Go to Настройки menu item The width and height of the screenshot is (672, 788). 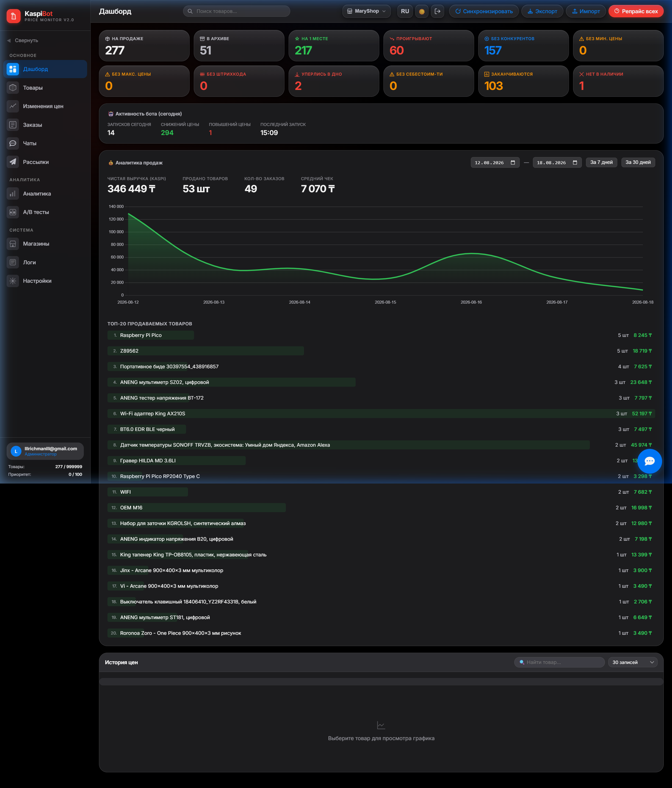pyautogui.click(x=45, y=281)
